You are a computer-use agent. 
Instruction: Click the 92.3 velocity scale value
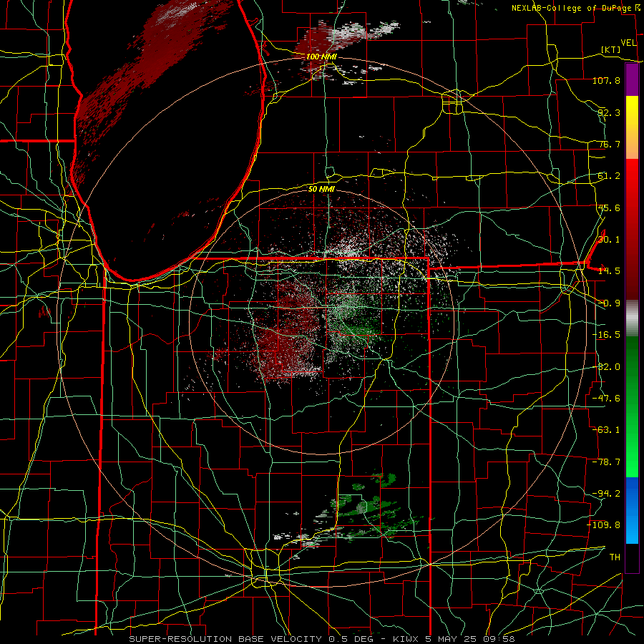(x=609, y=112)
